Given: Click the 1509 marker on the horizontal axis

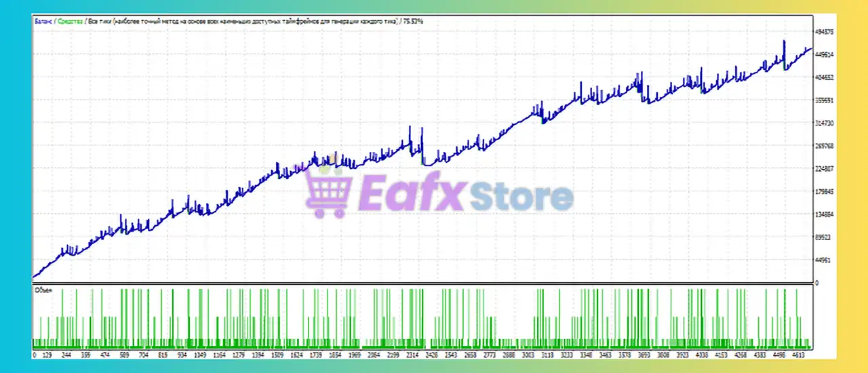Looking at the screenshot, I should coord(277,354).
